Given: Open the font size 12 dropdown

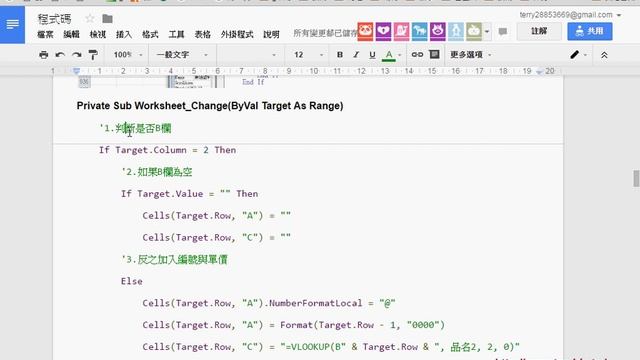Looking at the screenshot, I should pyautogui.click(x=309, y=55).
